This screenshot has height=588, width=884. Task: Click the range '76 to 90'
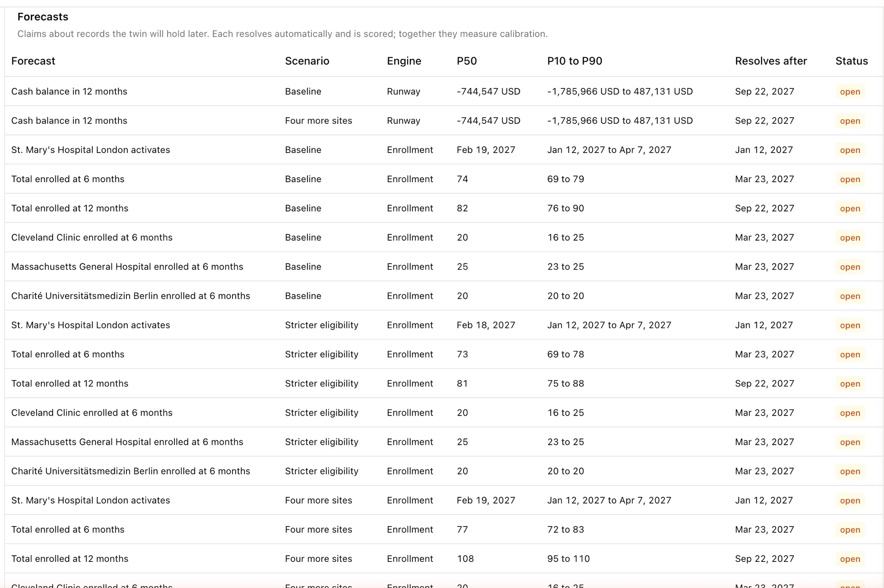pyautogui.click(x=566, y=208)
